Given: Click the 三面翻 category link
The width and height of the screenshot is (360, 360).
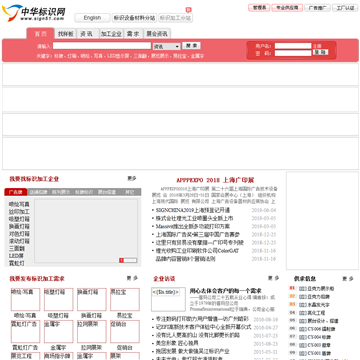Looking at the screenshot, I should pyautogui.click(x=17, y=249).
